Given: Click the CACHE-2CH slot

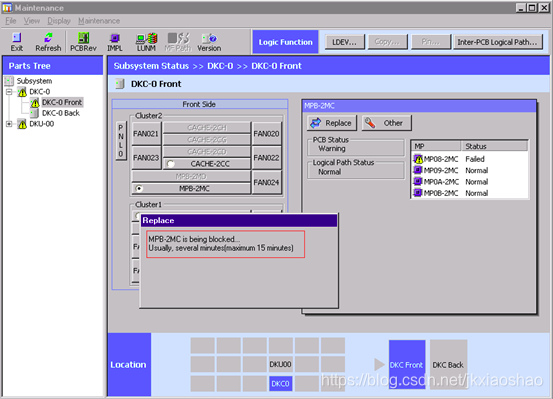Looking at the screenshot, I should coord(207,127).
